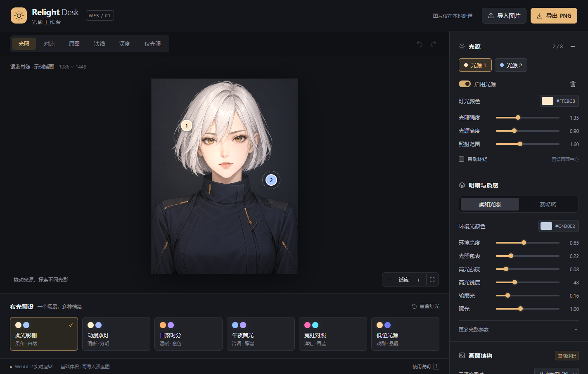Click the redo arrow icon
588x374 pixels.
click(433, 44)
